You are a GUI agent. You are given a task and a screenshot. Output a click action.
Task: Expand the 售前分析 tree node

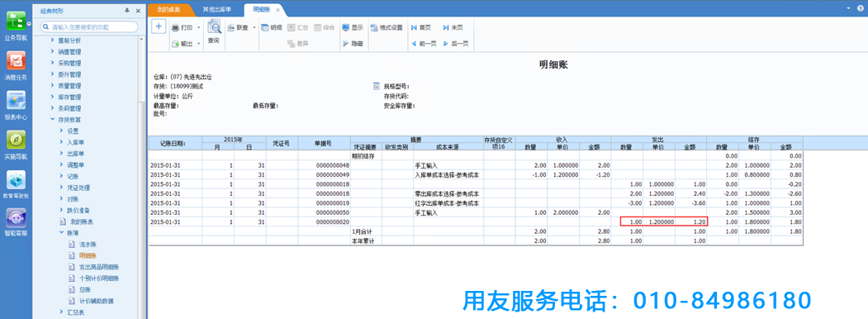(53, 40)
